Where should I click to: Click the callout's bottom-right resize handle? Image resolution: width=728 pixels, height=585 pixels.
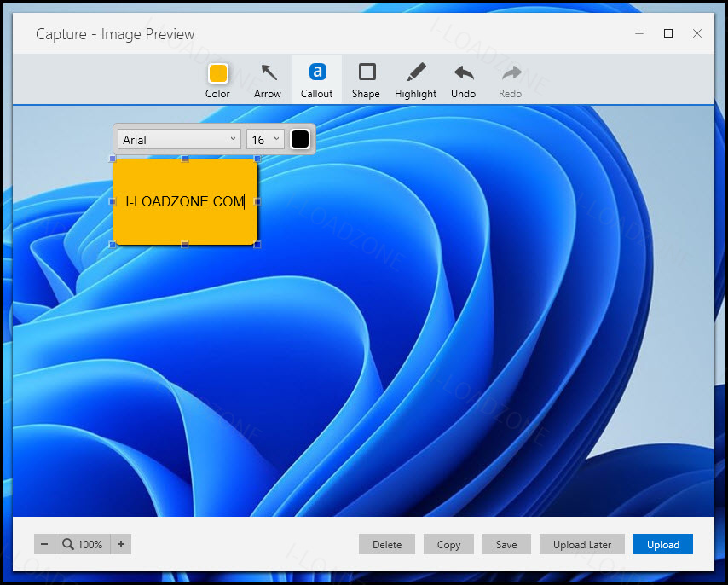tap(257, 244)
